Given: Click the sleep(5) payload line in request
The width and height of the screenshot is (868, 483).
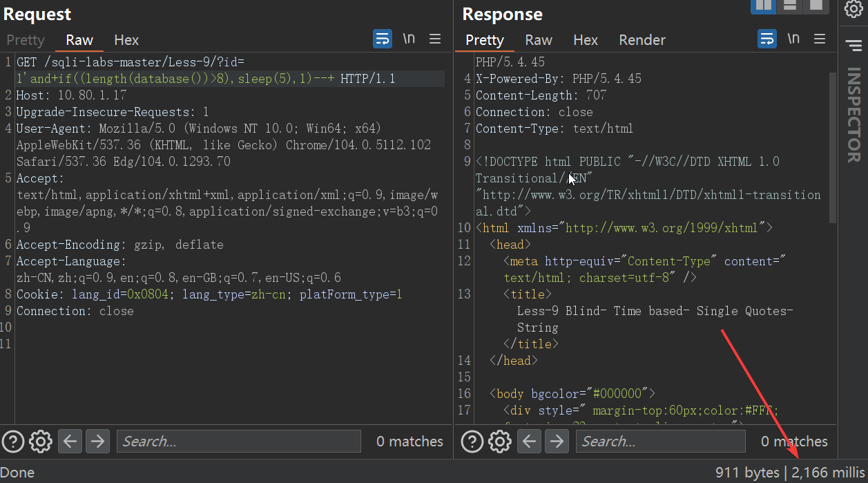Looking at the screenshot, I should pos(206,79).
